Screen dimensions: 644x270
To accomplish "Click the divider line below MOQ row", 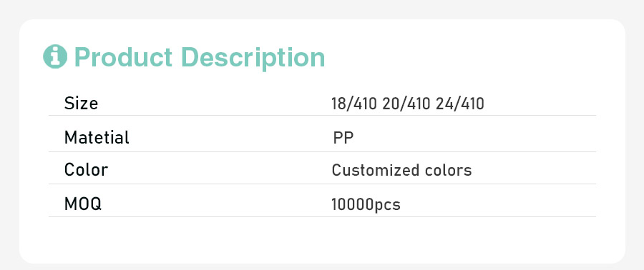I will pyautogui.click(x=322, y=216).
